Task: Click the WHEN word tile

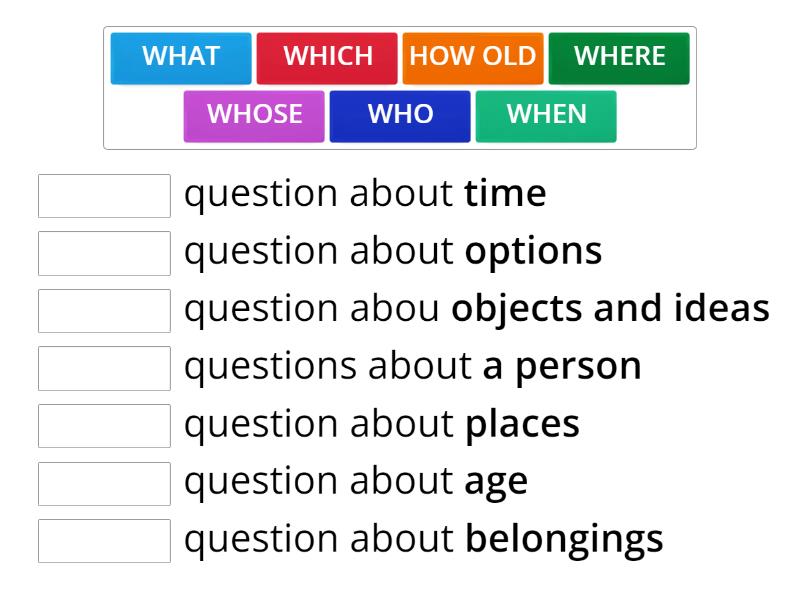Action: 546,115
